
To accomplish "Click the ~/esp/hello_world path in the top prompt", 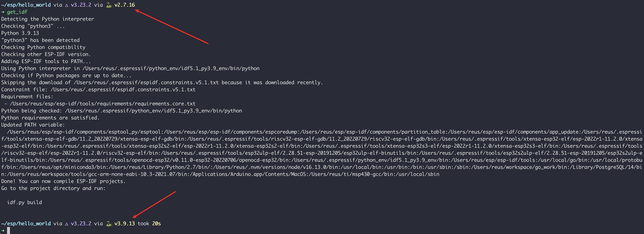I will coord(26,5).
